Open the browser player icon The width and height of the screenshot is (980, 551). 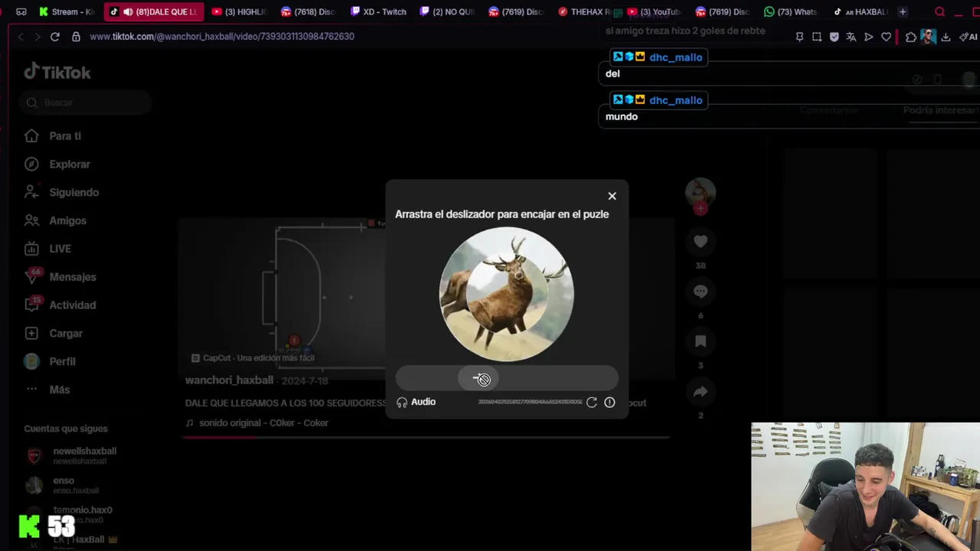(868, 37)
